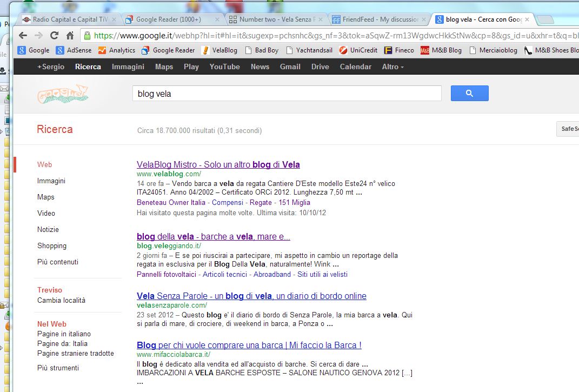This screenshot has width=579, height=392.
Task: Open Play in the black Google bar
Action: pos(191,67)
